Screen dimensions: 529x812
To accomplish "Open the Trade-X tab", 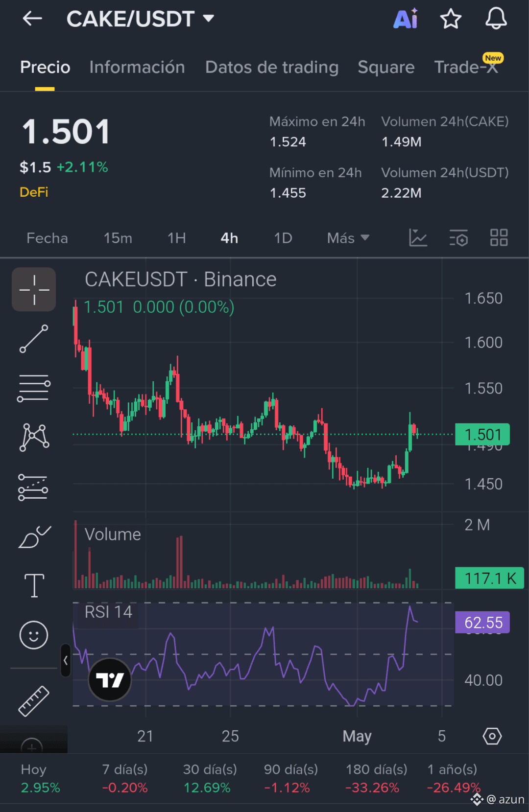I will point(466,67).
